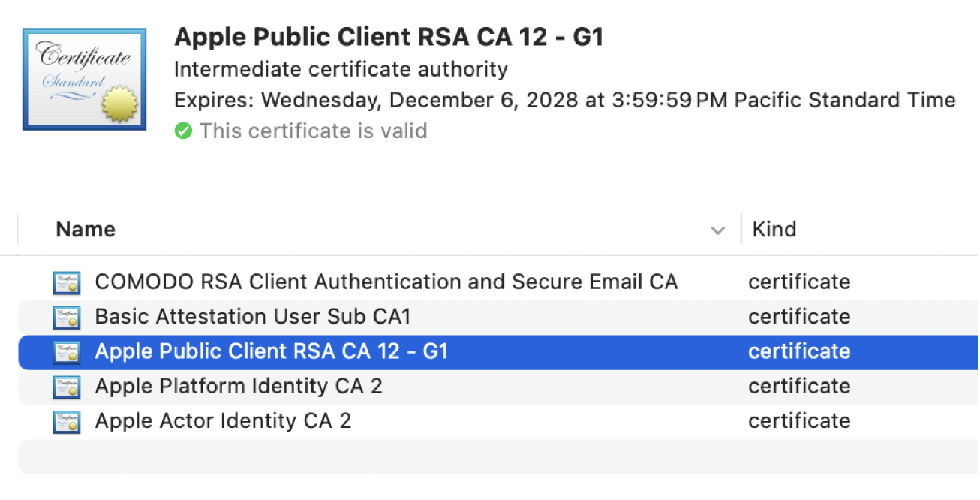The image size is (980, 500).
Task: Select Apple Platform Identity CA 2 row
Action: point(238,386)
